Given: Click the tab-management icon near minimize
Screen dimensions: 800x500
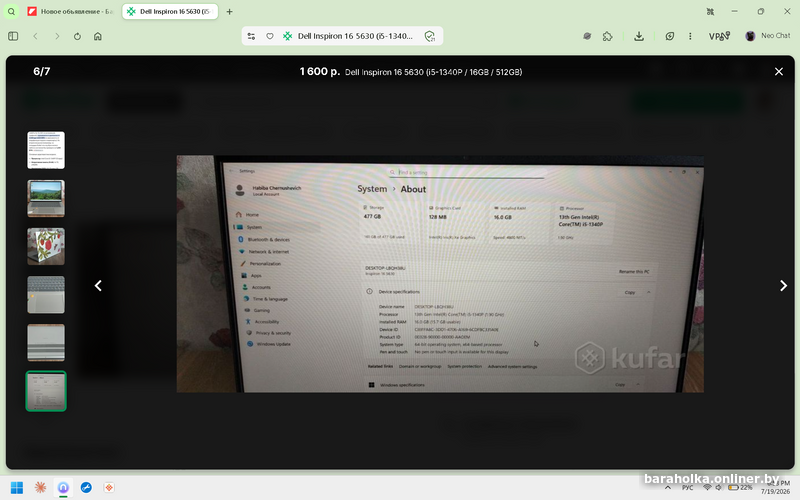Looking at the screenshot, I should pos(710,11).
